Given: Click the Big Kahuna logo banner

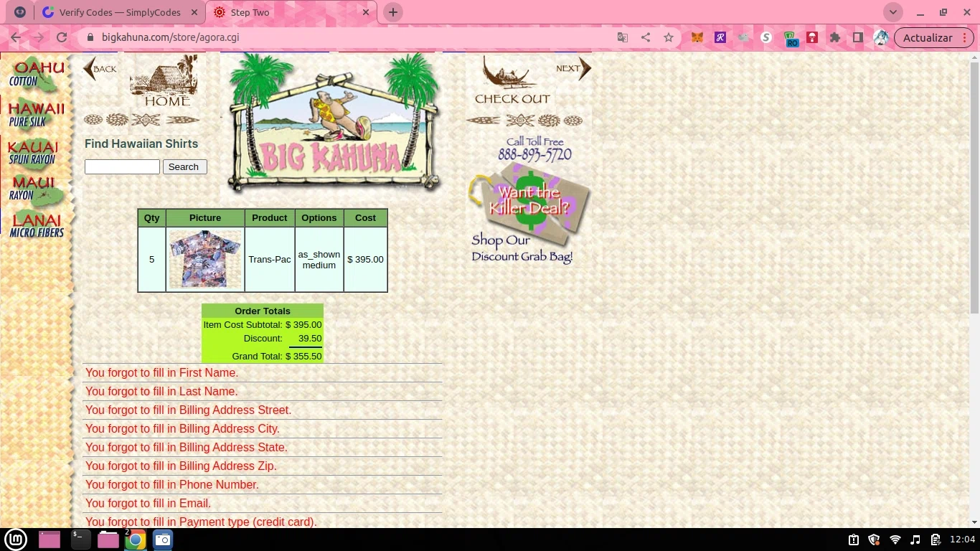Looking at the screenshot, I should (x=334, y=123).
